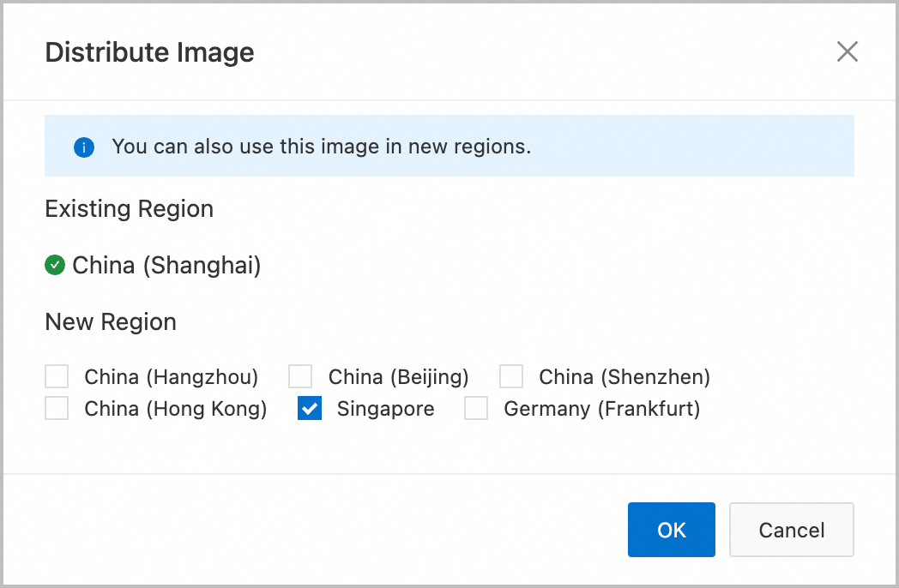Click the Singapore region label
This screenshot has width=899, height=588.
[385, 408]
